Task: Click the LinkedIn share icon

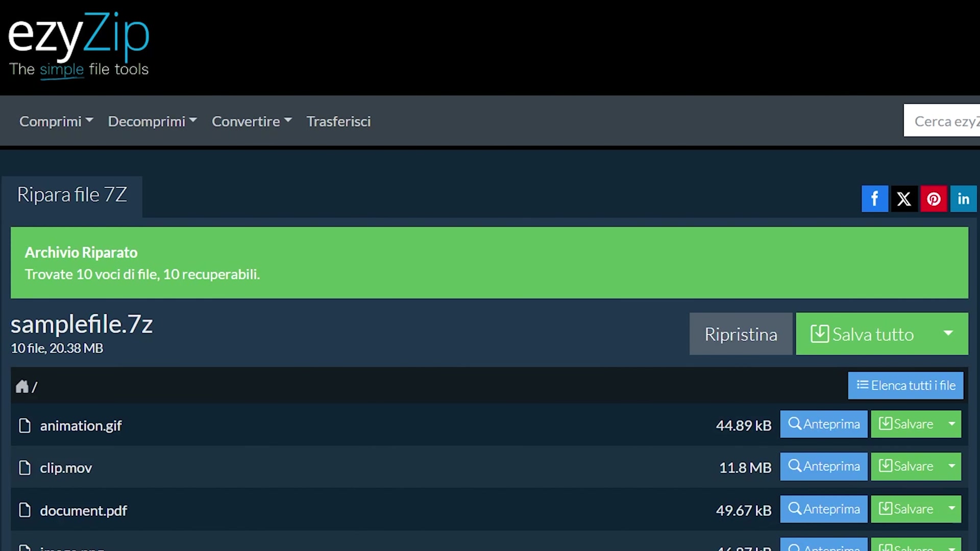Action: (963, 199)
